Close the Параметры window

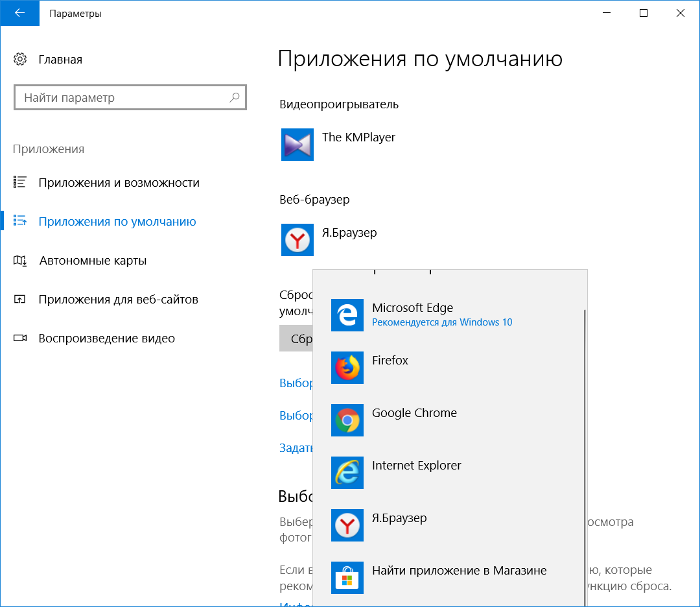click(x=681, y=13)
